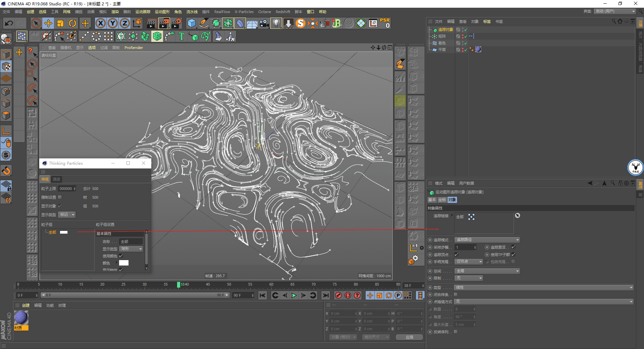Screen dimensions: 644x349
Task: Open the 追踪模式 dropdown showing 追踪路径
Action: tap(487, 240)
